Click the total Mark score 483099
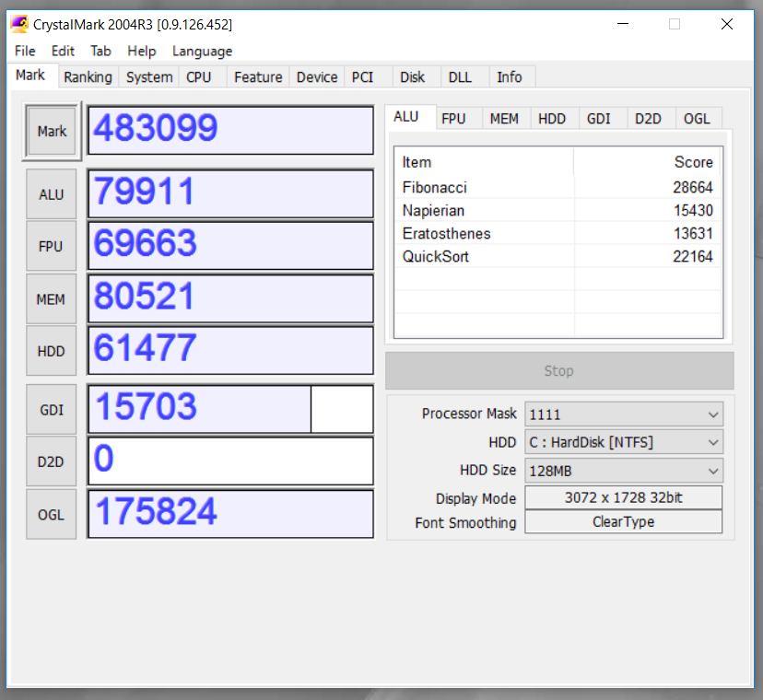Image resolution: width=763 pixels, height=700 pixels. pos(230,131)
